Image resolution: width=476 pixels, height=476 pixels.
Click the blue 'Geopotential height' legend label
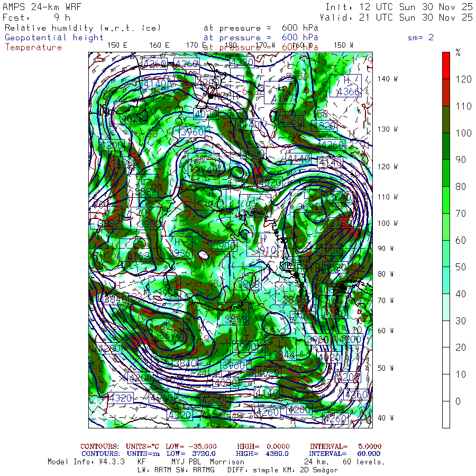[54, 38]
